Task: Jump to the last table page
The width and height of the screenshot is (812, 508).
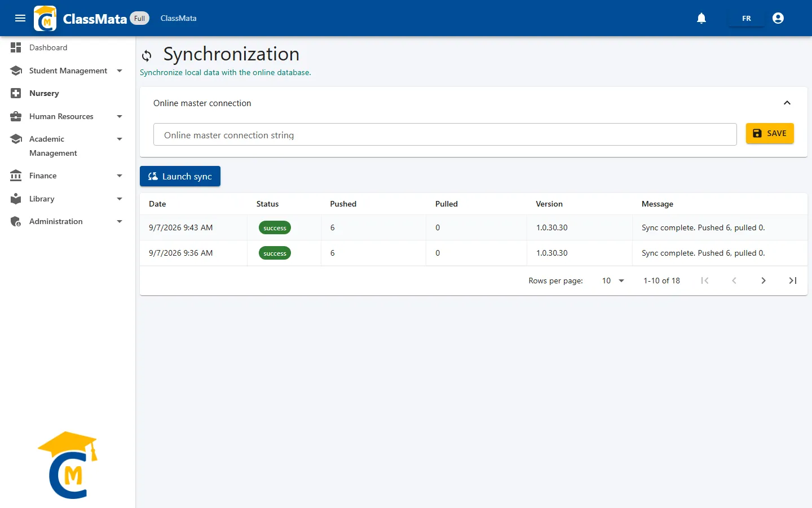Action: 793,281
